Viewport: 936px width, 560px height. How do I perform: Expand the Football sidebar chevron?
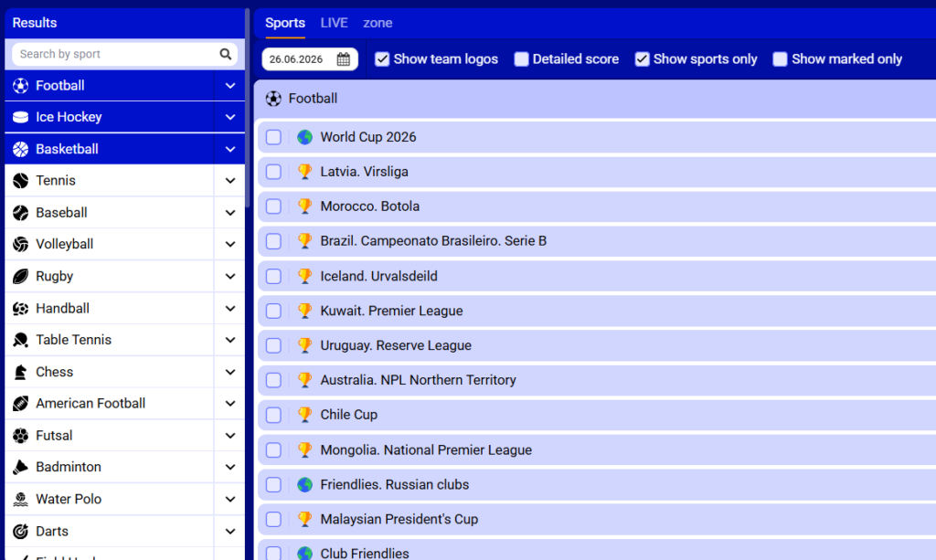point(229,86)
